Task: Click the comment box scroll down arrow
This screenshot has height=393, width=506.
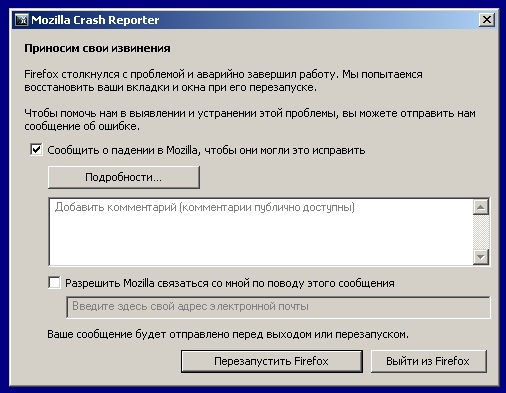Action: (x=481, y=257)
